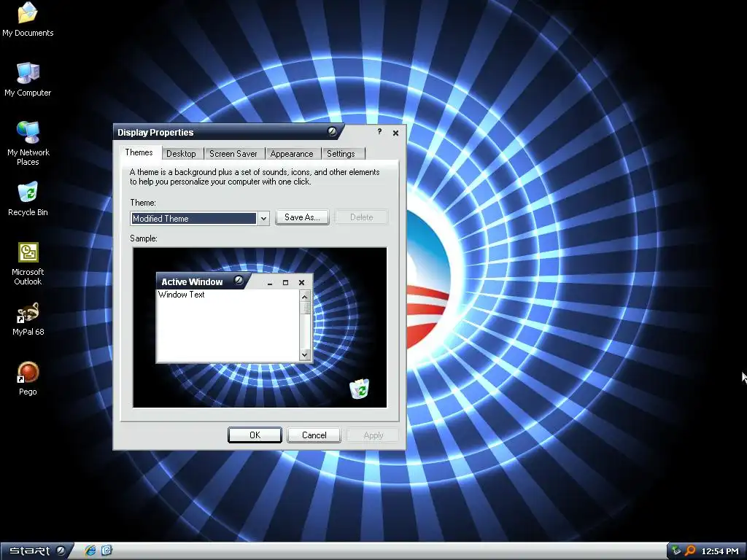This screenshot has width=747, height=560.
Task: Click the green system tray icon
Action: (676, 551)
